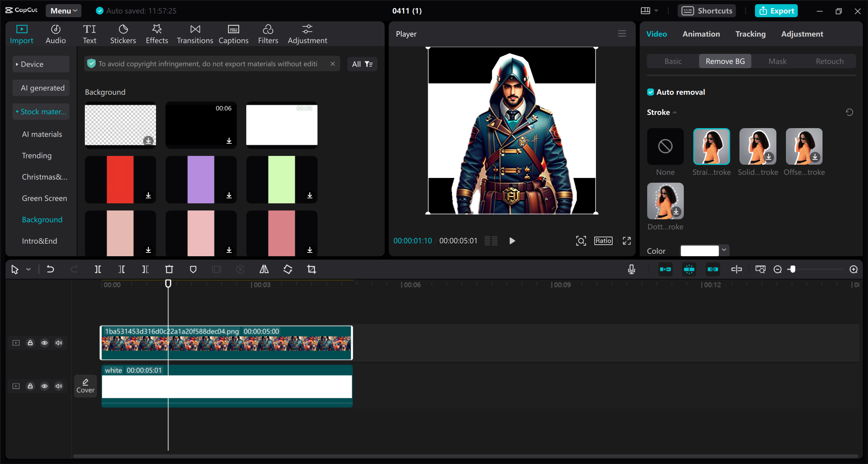Click the Mask icon in the timeline toolbar
Image resolution: width=868 pixels, height=464 pixels.
[193, 269]
